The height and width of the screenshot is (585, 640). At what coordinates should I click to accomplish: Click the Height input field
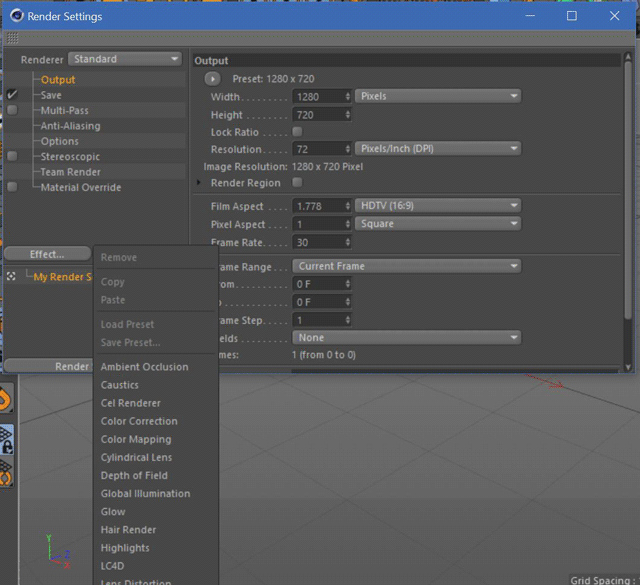tap(317, 115)
